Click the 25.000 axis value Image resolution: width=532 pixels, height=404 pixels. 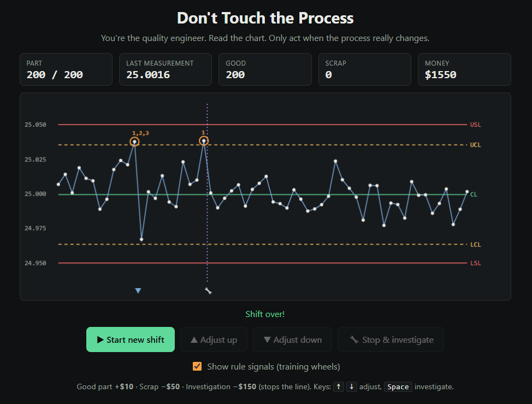click(36, 194)
